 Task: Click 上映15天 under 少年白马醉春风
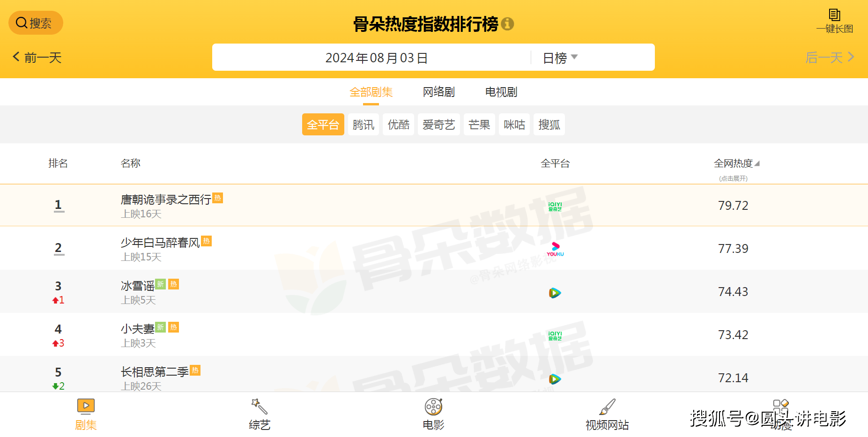pyautogui.click(x=141, y=257)
